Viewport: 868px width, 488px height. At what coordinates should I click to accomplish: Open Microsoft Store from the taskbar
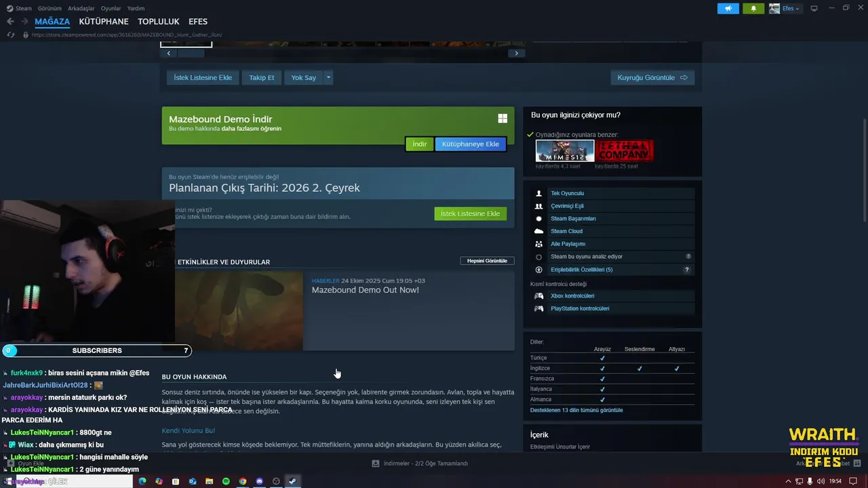tap(176, 481)
